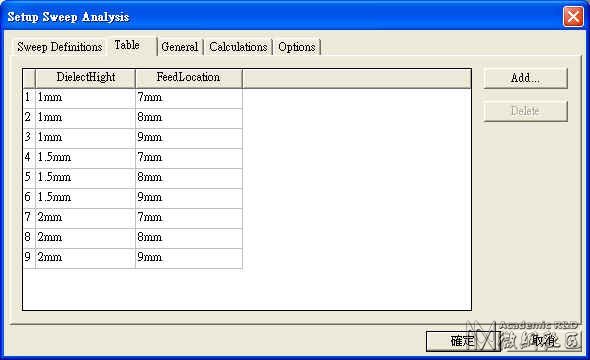The image size is (590, 360).
Task: Select row header 2
Action: coord(29,118)
